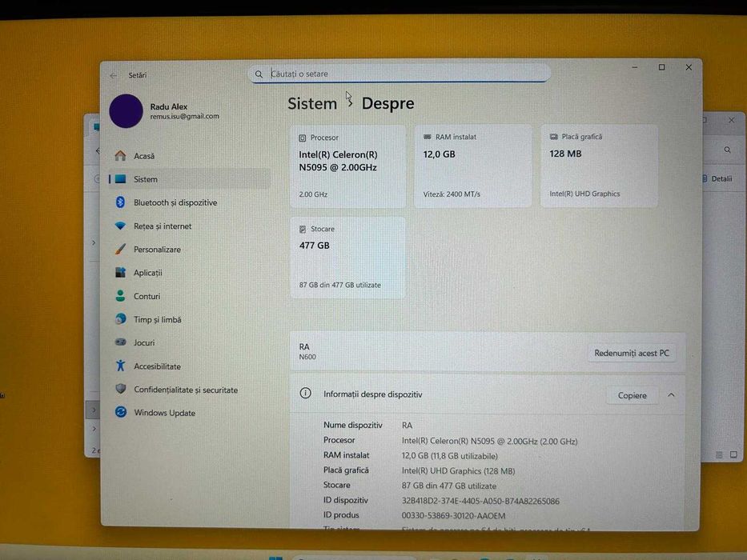The height and width of the screenshot is (560, 747).
Task: Open the Acasă home icon
Action: (x=120, y=156)
